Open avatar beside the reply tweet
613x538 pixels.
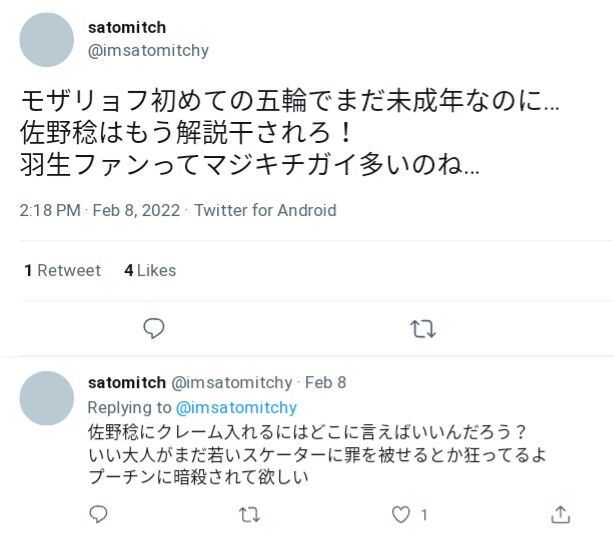click(47, 398)
